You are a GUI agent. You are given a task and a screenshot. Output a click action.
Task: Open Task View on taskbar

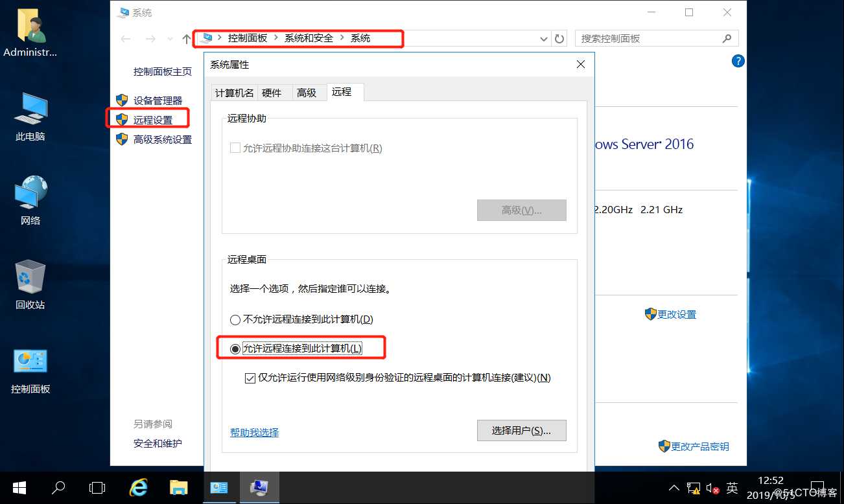(x=97, y=488)
